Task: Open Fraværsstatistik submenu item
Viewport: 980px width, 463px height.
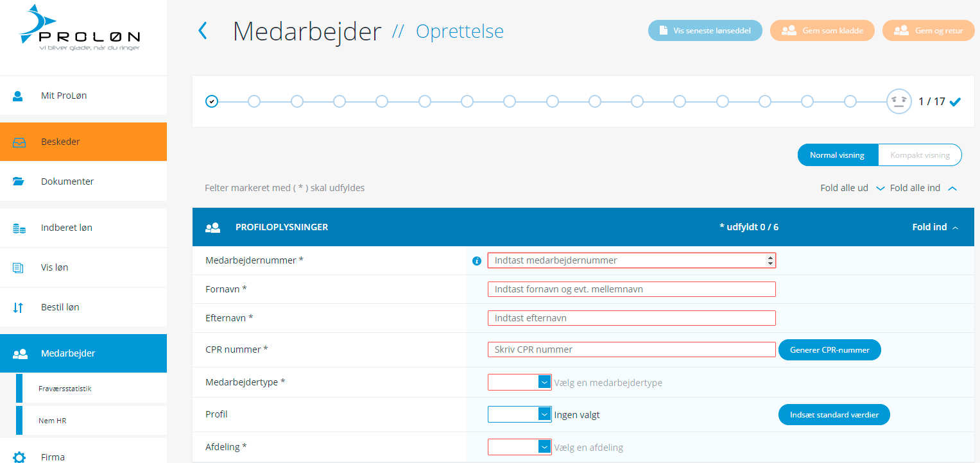Action: pyautogui.click(x=65, y=389)
